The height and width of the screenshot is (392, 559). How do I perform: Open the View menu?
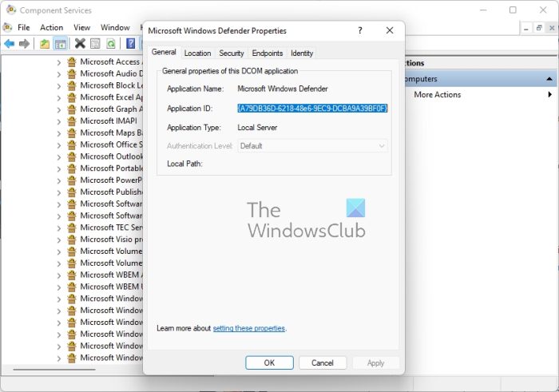(82, 27)
